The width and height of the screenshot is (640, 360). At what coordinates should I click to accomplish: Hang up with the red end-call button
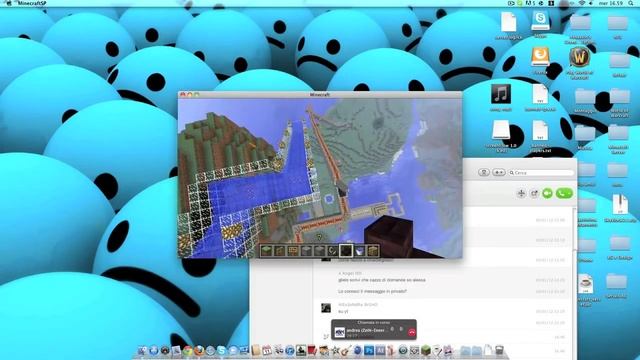pos(411,332)
